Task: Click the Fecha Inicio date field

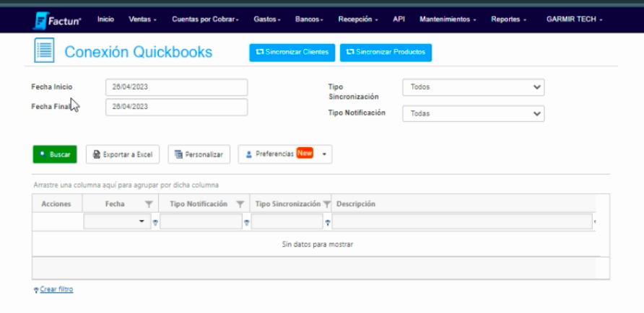Action: [177, 87]
